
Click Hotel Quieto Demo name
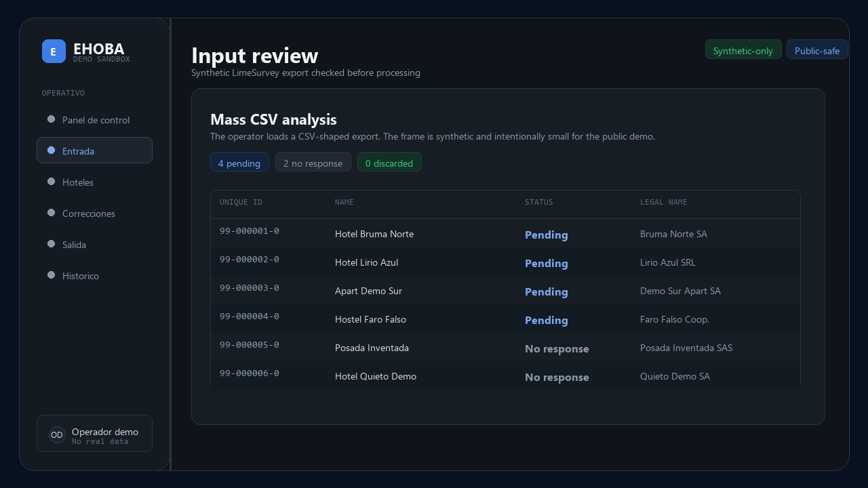[x=376, y=376]
